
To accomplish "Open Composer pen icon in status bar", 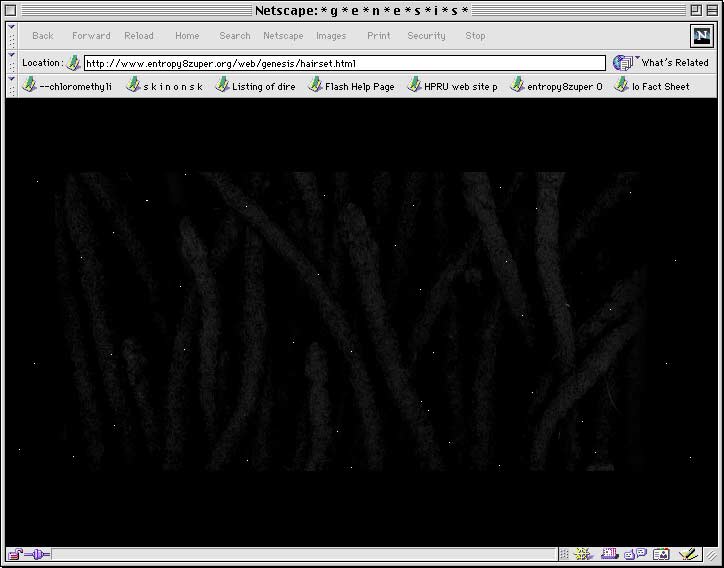I will [688, 554].
